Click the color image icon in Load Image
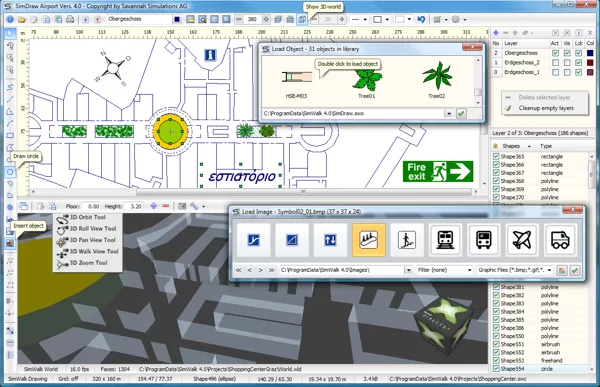 tap(561, 270)
